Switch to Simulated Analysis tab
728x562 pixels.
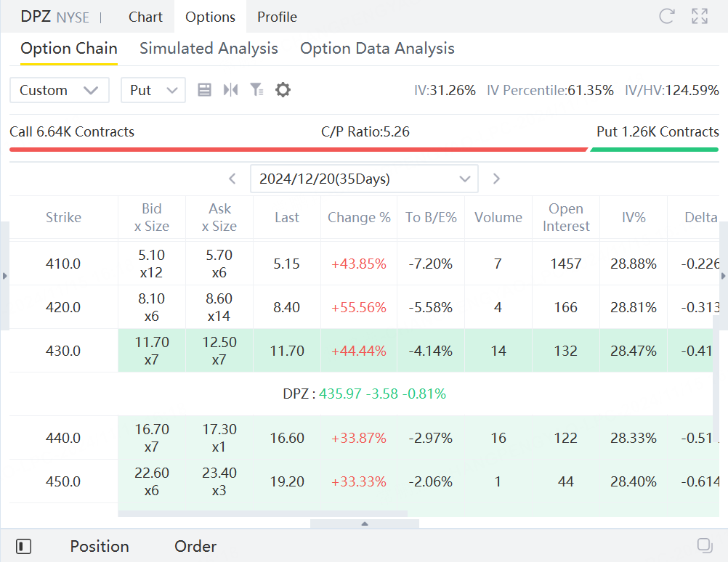(209, 49)
